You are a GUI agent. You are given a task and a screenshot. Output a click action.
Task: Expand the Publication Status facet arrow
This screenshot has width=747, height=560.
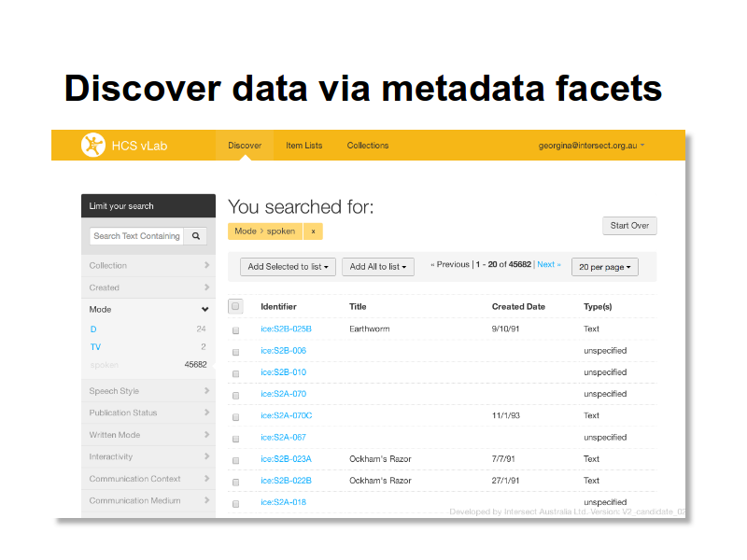[206, 413]
